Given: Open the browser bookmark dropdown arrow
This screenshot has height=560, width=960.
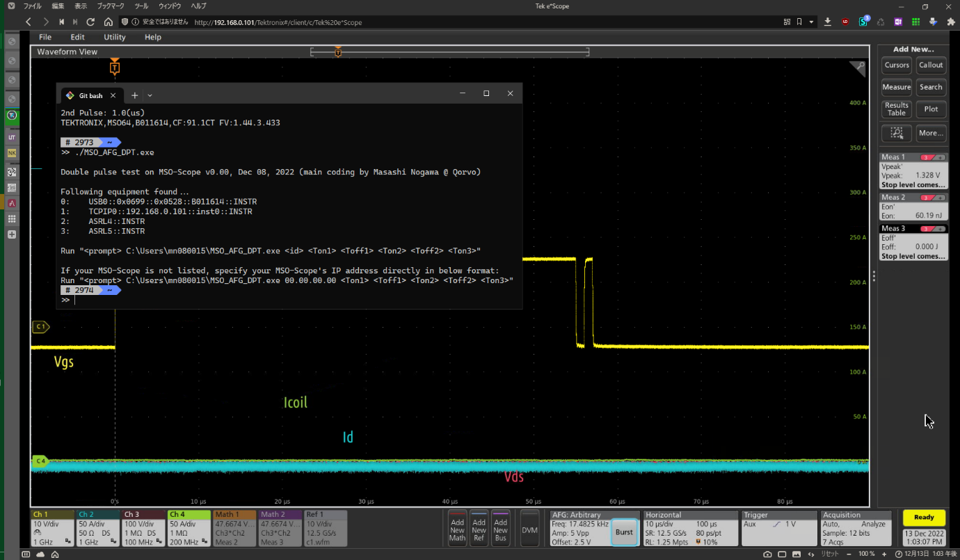Looking at the screenshot, I should (x=811, y=22).
